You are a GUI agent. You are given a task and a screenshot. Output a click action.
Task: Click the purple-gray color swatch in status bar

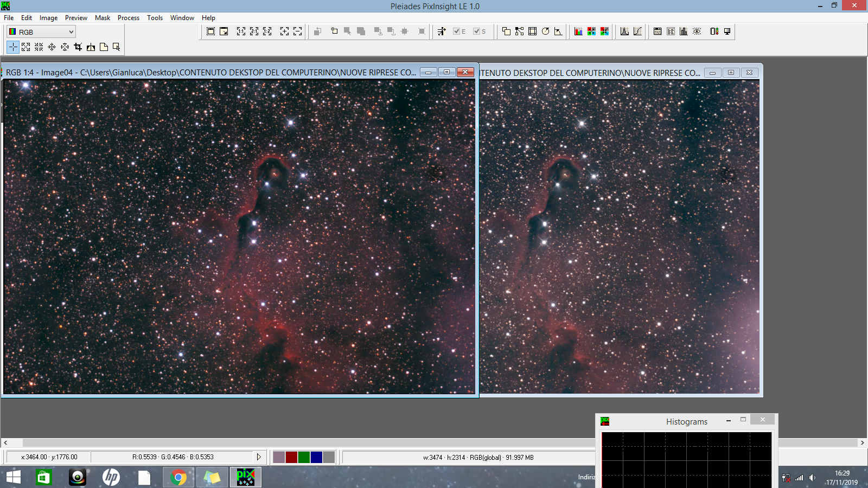pyautogui.click(x=279, y=457)
